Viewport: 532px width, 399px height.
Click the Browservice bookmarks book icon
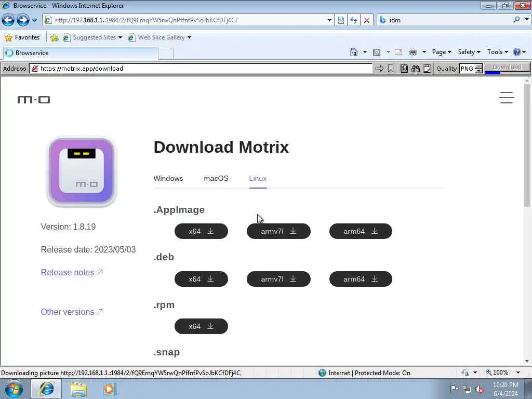pos(404,69)
